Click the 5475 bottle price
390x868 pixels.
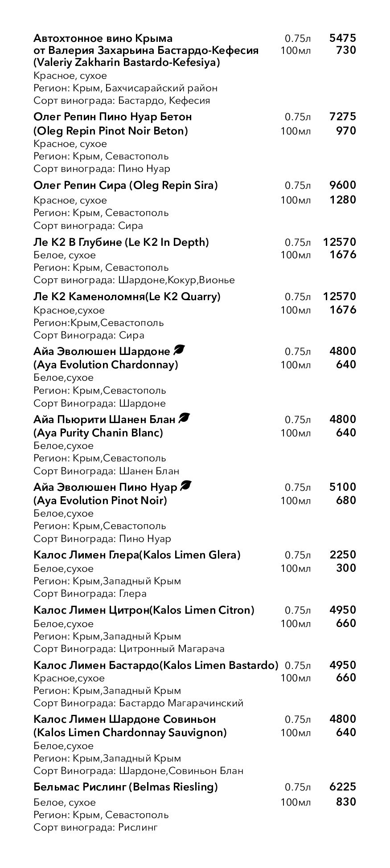[x=342, y=38]
